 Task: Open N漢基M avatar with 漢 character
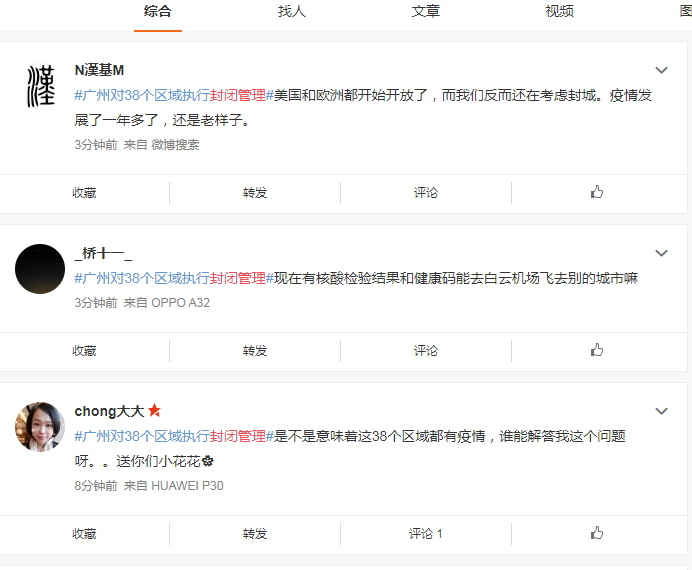click(x=40, y=86)
